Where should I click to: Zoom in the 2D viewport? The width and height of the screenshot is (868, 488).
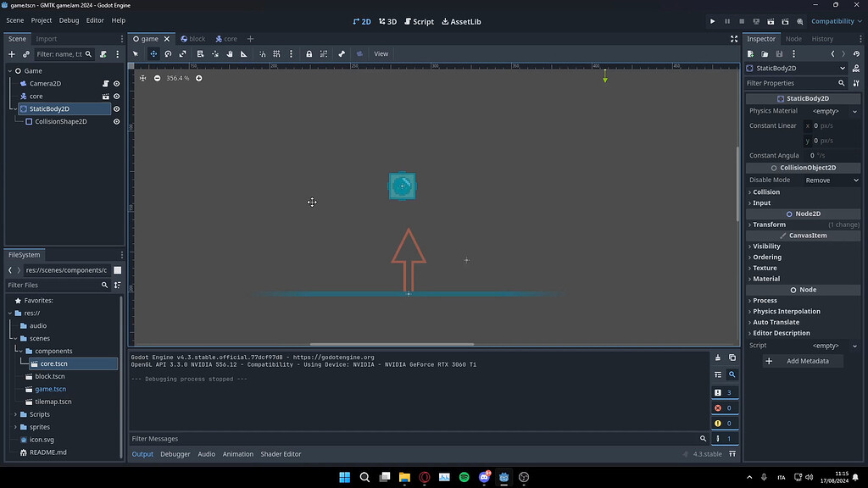pos(198,78)
